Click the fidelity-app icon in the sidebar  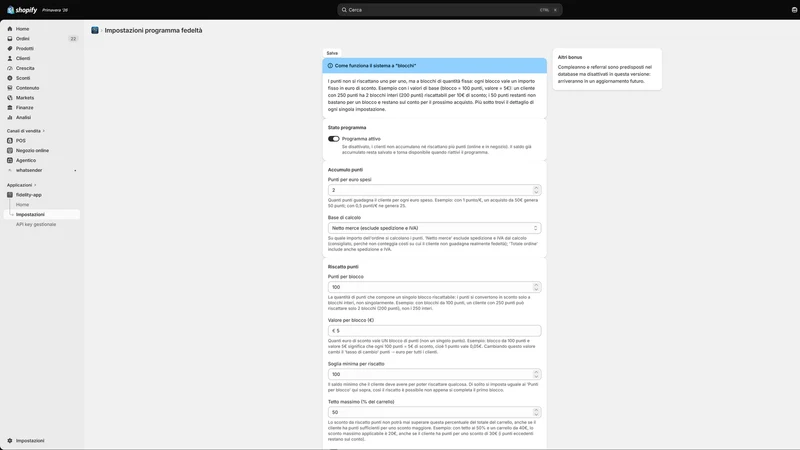(10, 195)
